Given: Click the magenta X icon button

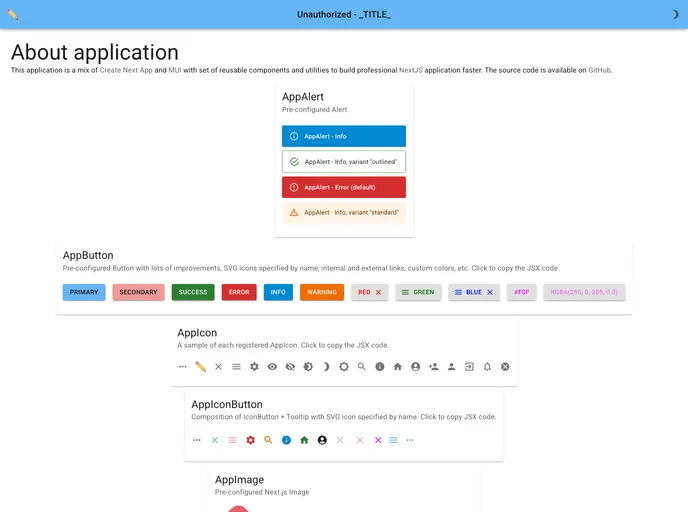Looking at the screenshot, I should (378, 440).
